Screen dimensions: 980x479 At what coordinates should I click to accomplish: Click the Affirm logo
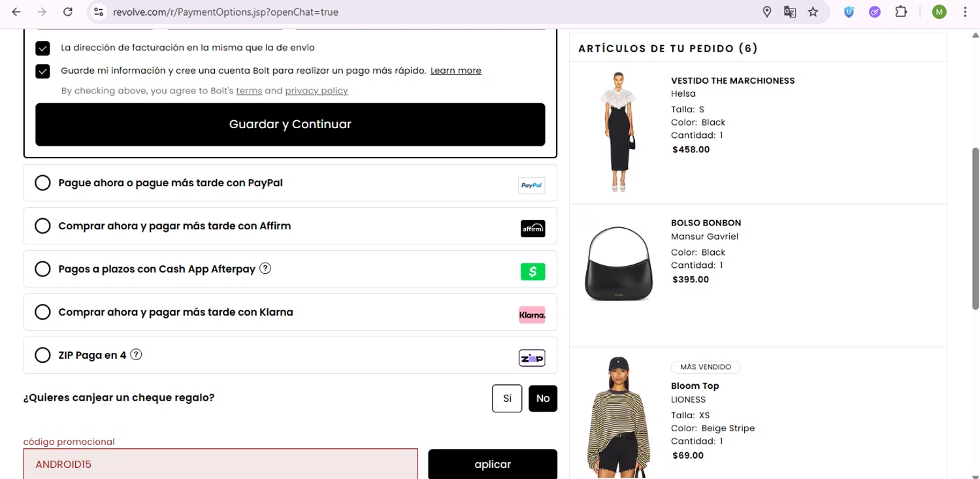click(x=533, y=229)
